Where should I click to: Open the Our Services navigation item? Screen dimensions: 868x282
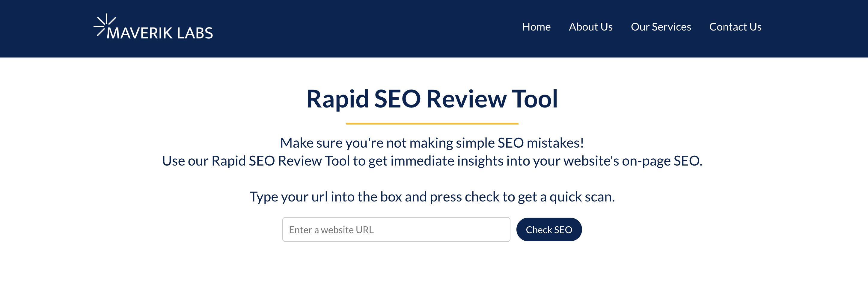point(661,27)
